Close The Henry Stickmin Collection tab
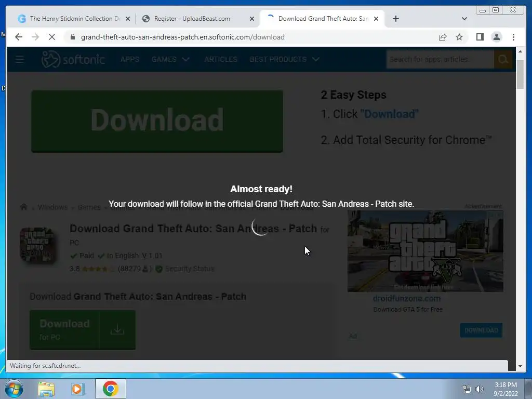 [128, 19]
